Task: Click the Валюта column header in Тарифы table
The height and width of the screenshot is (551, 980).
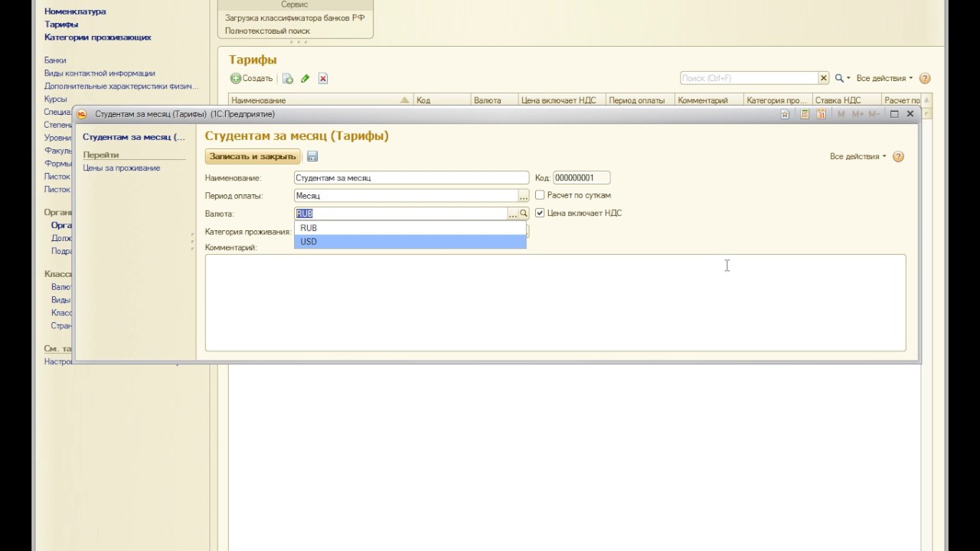Action: point(493,100)
